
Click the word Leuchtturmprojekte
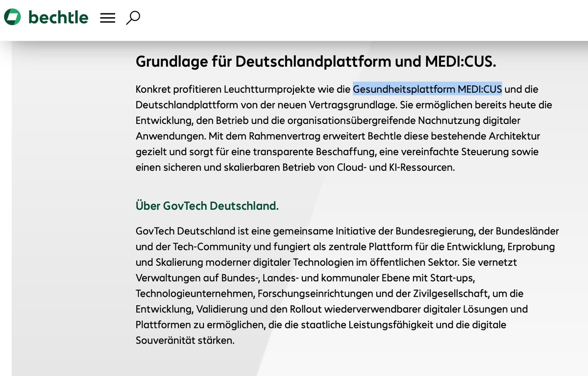click(x=269, y=89)
